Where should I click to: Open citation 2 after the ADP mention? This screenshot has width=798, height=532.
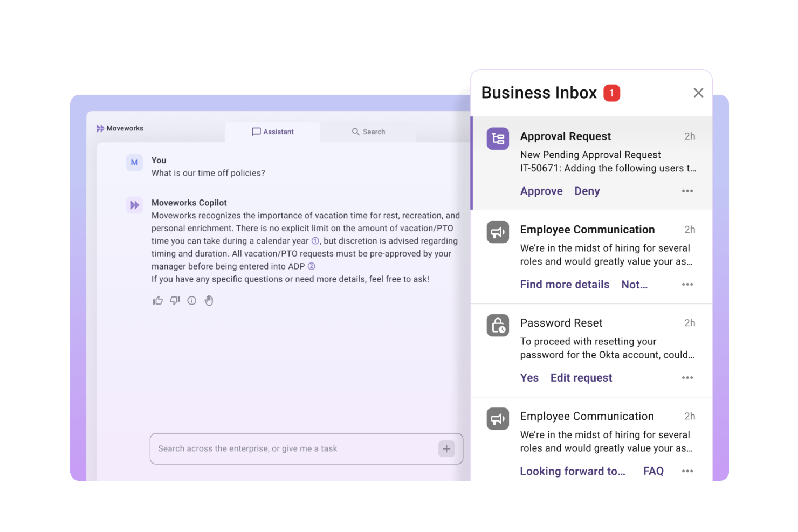pos(312,266)
